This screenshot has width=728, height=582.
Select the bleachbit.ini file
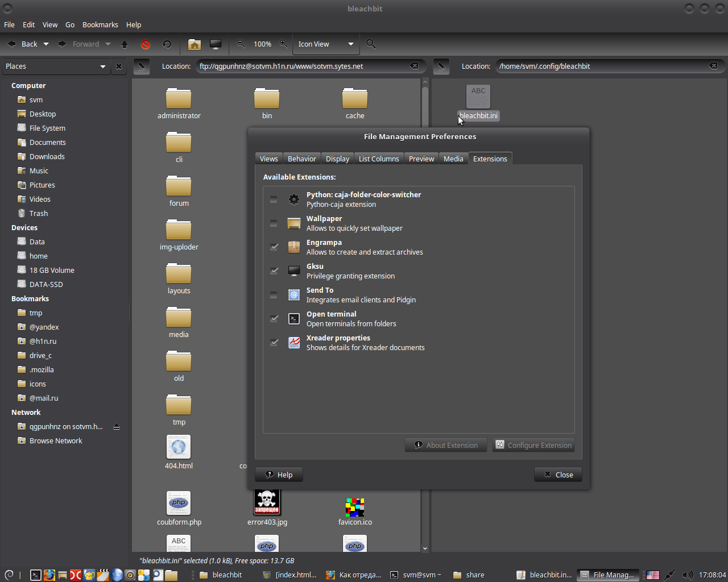coord(478,103)
